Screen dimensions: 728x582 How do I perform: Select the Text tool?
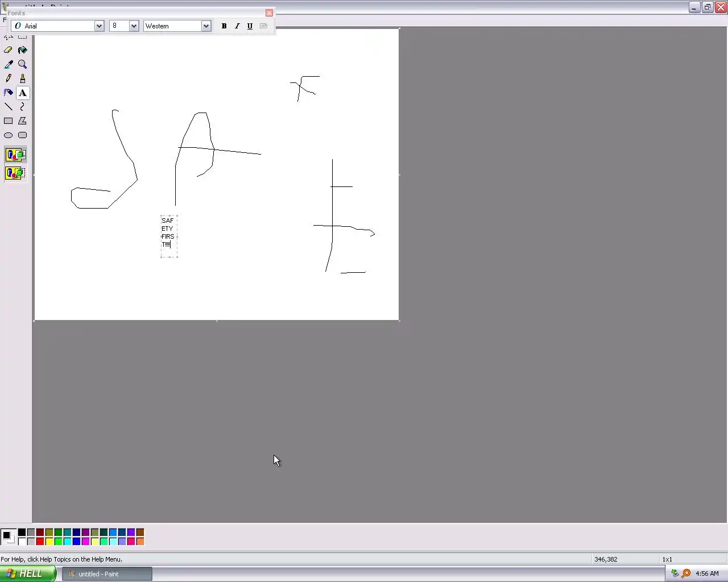[x=23, y=93]
